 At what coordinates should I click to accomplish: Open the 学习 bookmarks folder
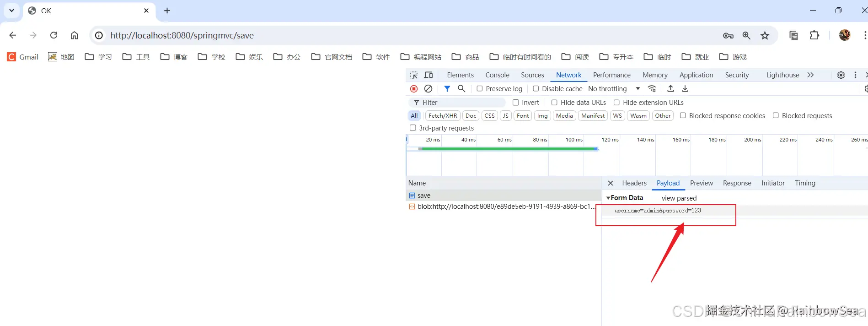click(98, 57)
